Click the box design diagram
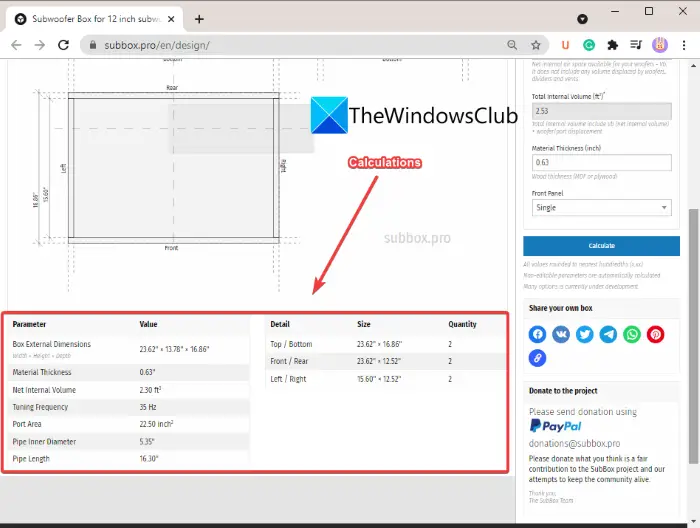 point(173,168)
